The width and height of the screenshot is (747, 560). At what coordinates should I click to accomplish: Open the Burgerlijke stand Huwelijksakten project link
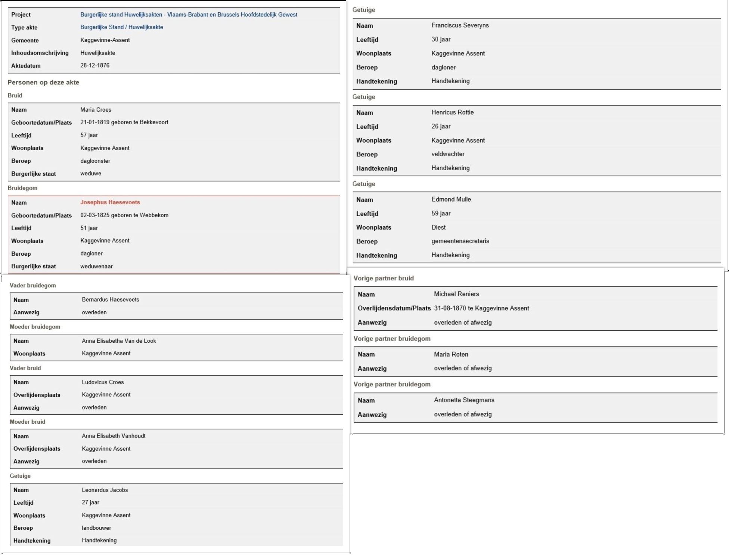[x=189, y=15]
